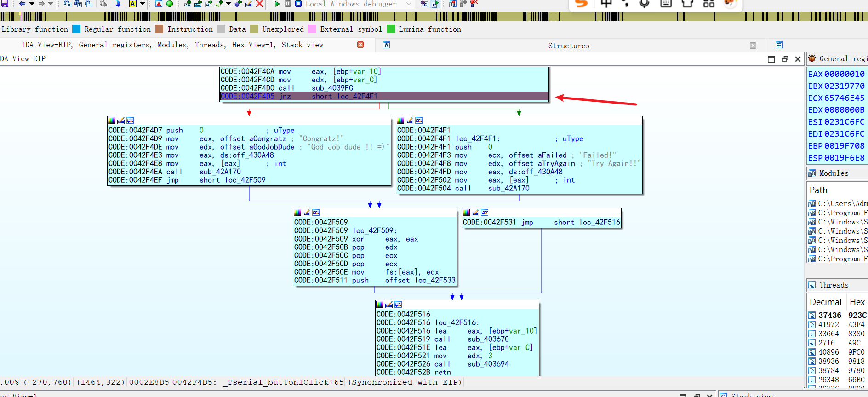Click the navigation band overview bar

coord(434,16)
